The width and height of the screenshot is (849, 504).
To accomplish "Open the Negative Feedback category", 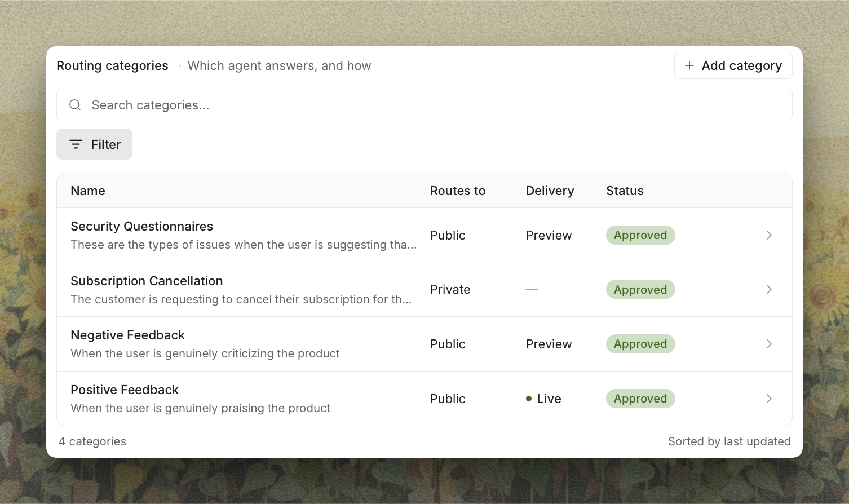I will (x=424, y=344).
